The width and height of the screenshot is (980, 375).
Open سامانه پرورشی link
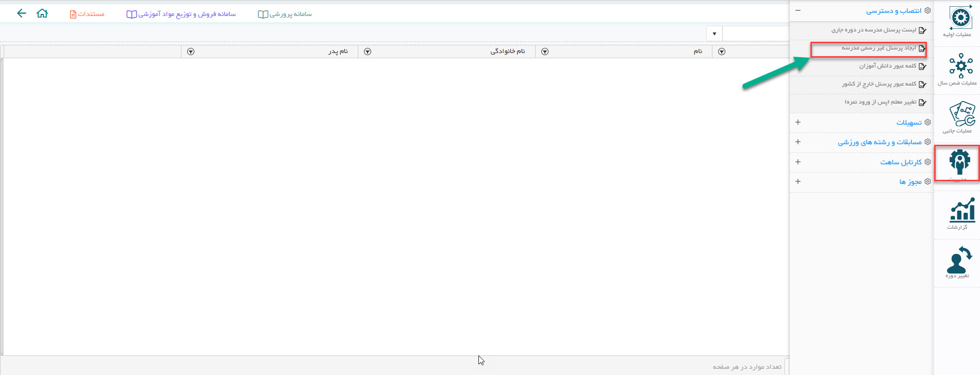click(285, 14)
